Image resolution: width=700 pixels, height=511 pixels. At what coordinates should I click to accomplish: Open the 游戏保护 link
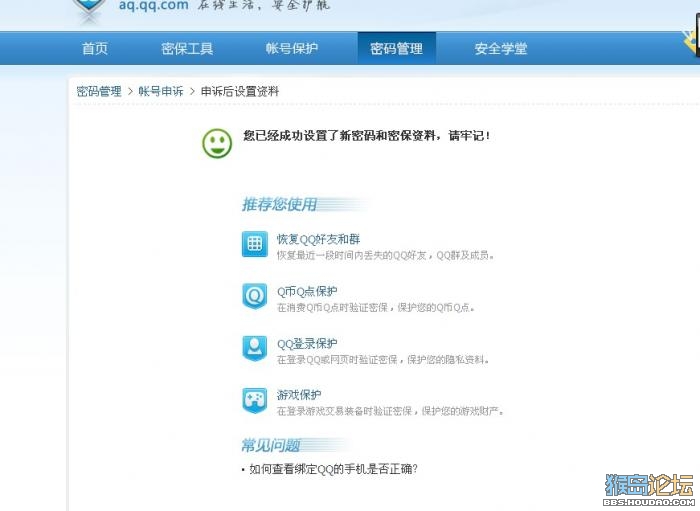coord(299,395)
